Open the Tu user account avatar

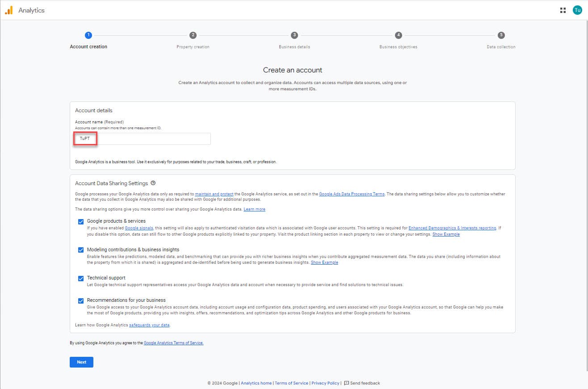(x=577, y=10)
